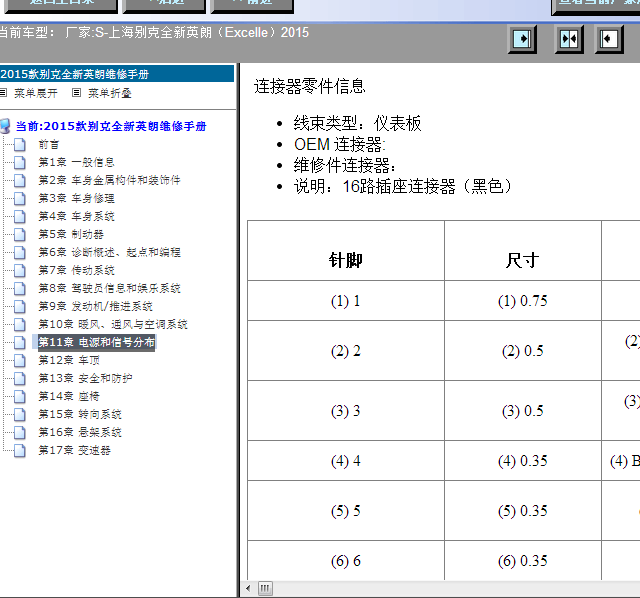Click the menu-expand icon before 菜单展开
The height and width of the screenshot is (598, 640).
(x=3, y=93)
